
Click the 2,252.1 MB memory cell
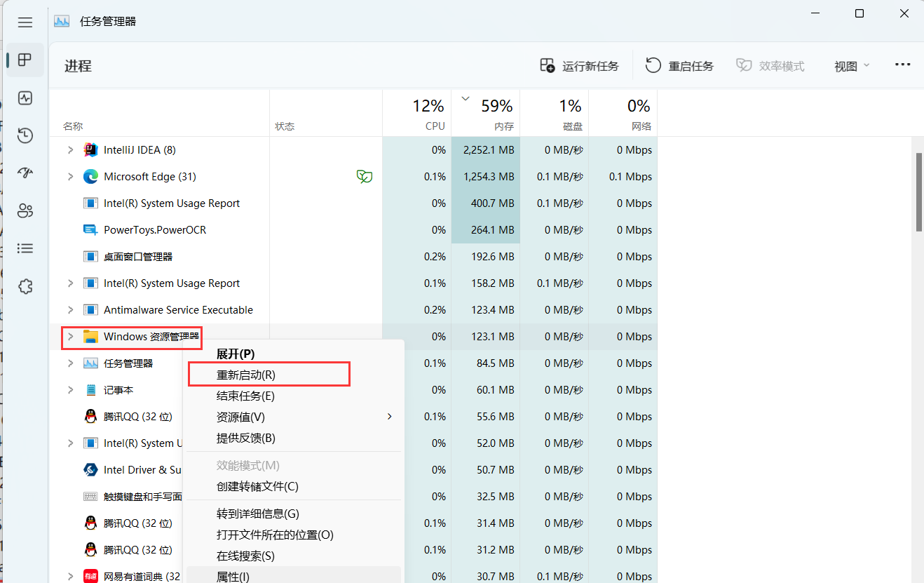(x=486, y=150)
